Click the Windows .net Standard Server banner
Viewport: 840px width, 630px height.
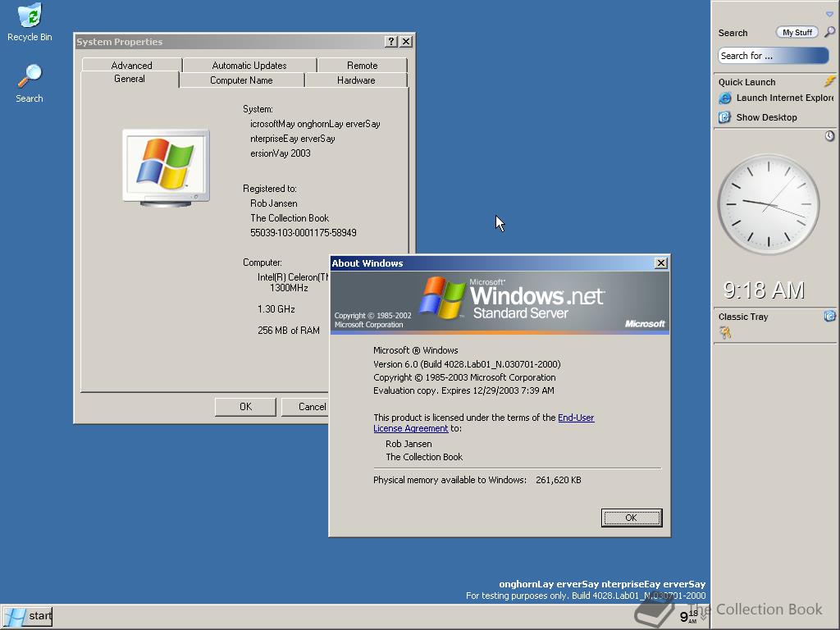pos(500,302)
